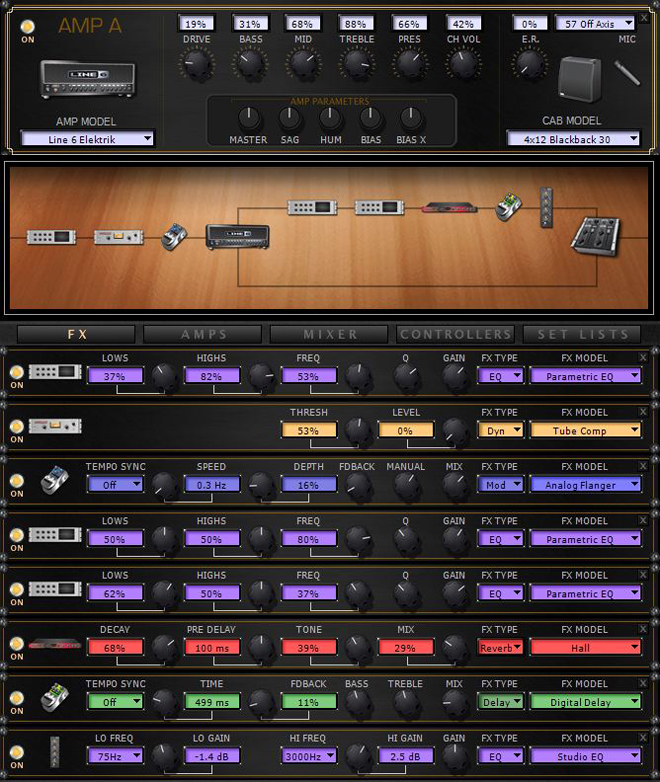Viewport: 660px width, 782px height.
Task: Close the AMP A panel with its X
Action: pyautogui.click(x=645, y=17)
